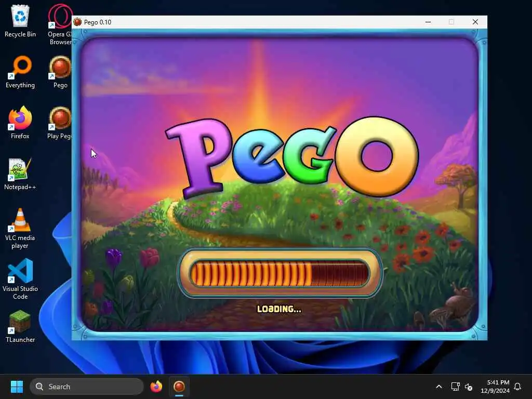The width and height of the screenshot is (532, 399).
Task: Open the notifications bell icon
Action: [x=517, y=387]
